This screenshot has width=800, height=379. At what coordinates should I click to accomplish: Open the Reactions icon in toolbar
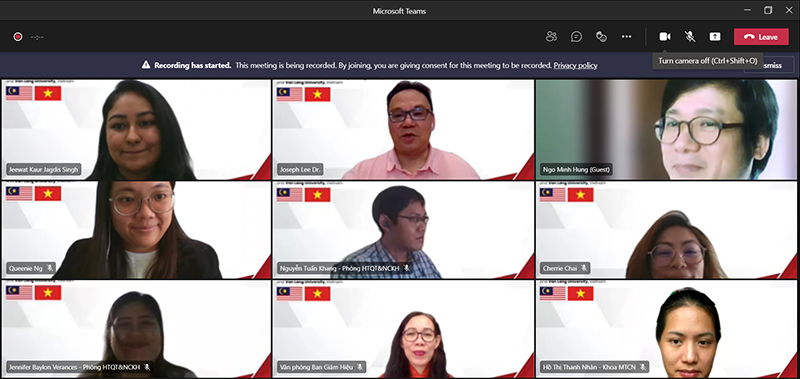point(602,37)
